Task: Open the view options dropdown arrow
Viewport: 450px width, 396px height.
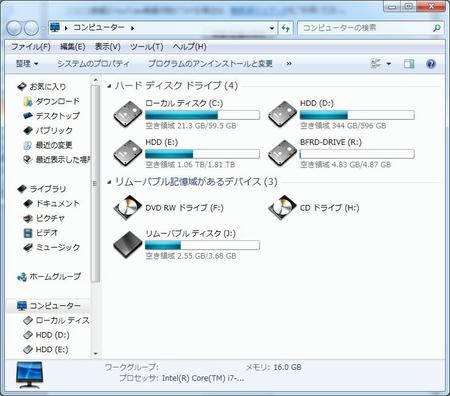Action: pos(389,64)
